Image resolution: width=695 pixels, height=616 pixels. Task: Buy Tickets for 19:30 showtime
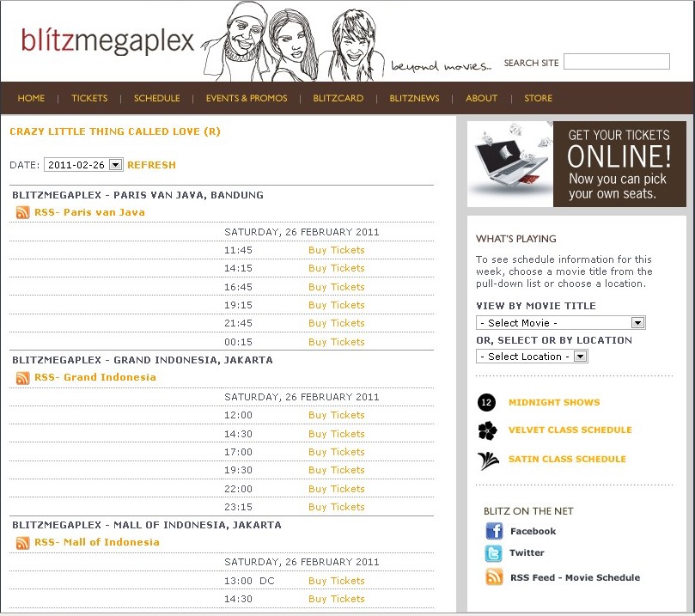(x=337, y=470)
